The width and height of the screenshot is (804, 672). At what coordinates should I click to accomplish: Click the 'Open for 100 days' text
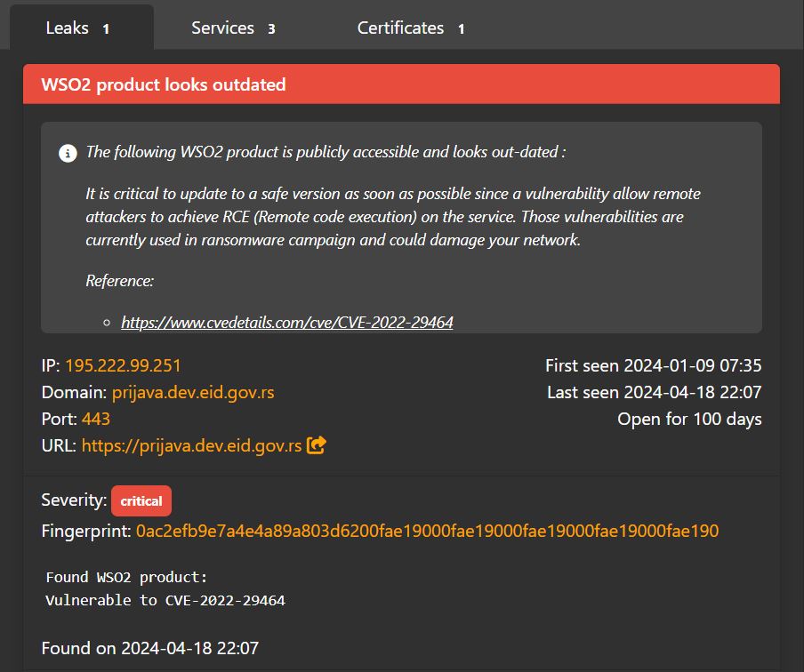click(689, 419)
